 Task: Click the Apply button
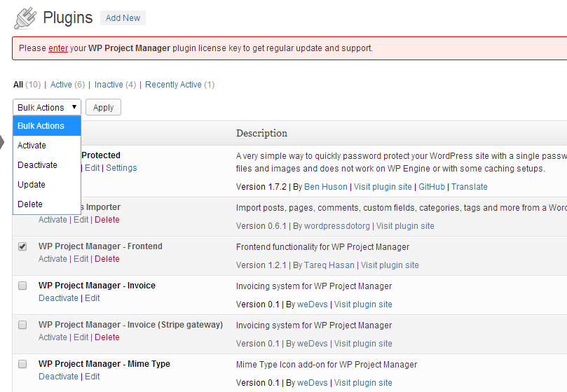point(104,107)
